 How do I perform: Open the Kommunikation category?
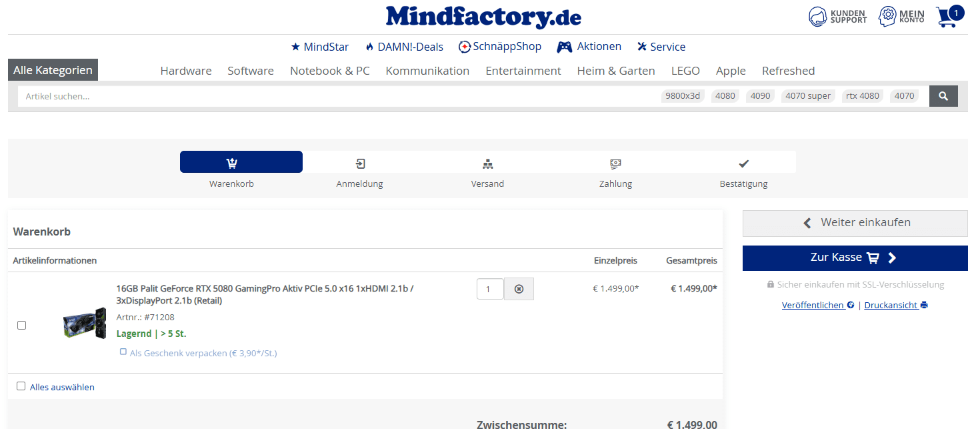pyautogui.click(x=427, y=71)
